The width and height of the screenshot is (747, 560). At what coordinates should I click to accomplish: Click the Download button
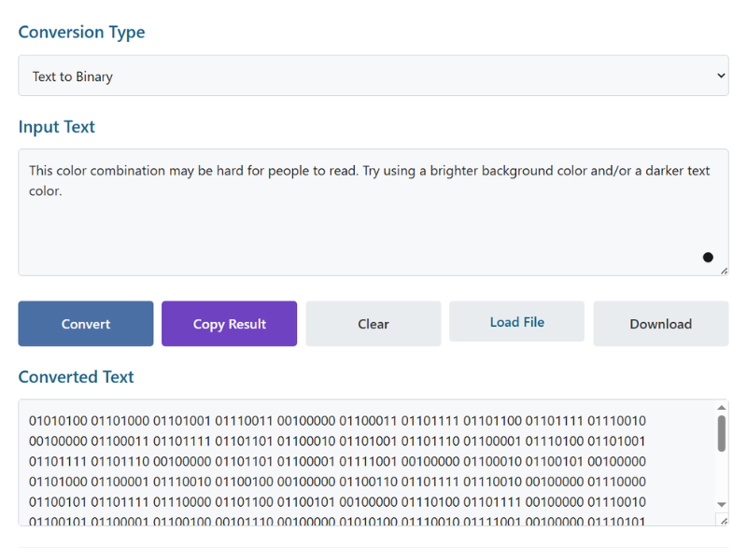[661, 324]
